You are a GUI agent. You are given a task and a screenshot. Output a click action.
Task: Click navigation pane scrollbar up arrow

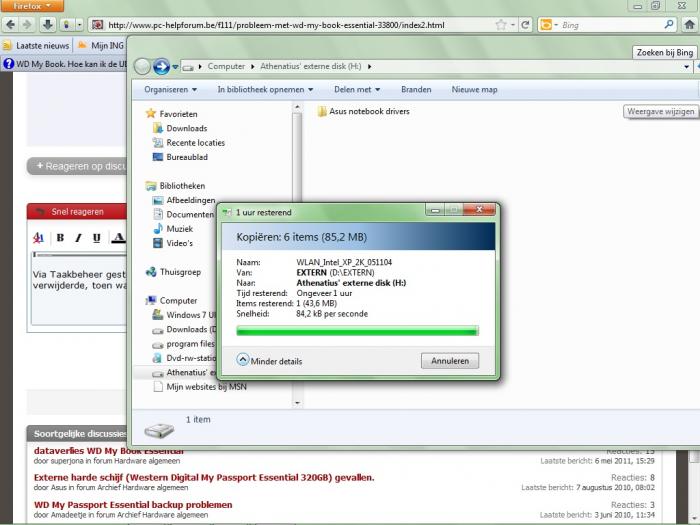coord(297,107)
